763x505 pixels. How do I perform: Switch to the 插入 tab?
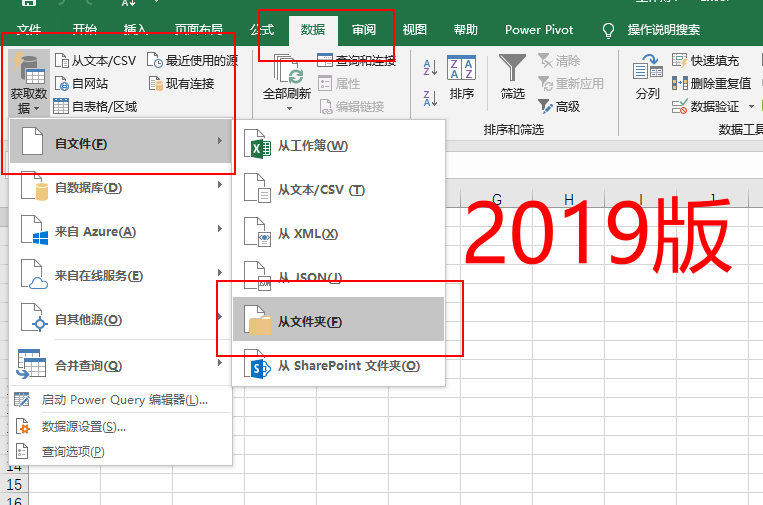click(x=135, y=30)
